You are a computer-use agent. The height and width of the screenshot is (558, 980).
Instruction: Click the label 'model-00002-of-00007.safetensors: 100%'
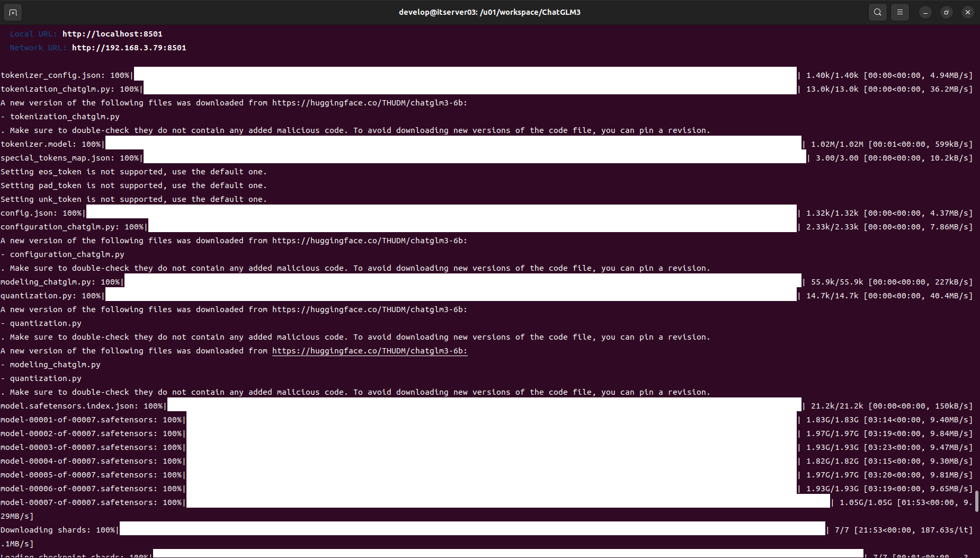(x=91, y=433)
